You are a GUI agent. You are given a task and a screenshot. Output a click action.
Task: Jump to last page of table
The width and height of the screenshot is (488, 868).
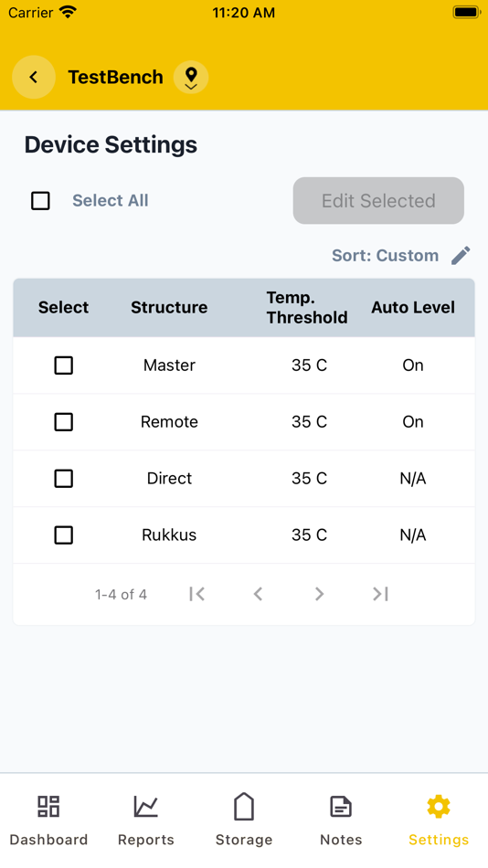click(380, 594)
